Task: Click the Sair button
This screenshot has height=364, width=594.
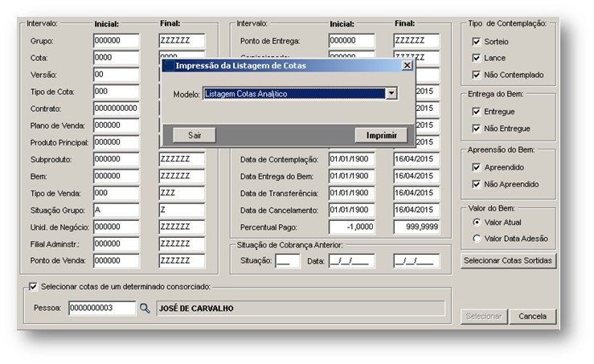Action: [195, 135]
